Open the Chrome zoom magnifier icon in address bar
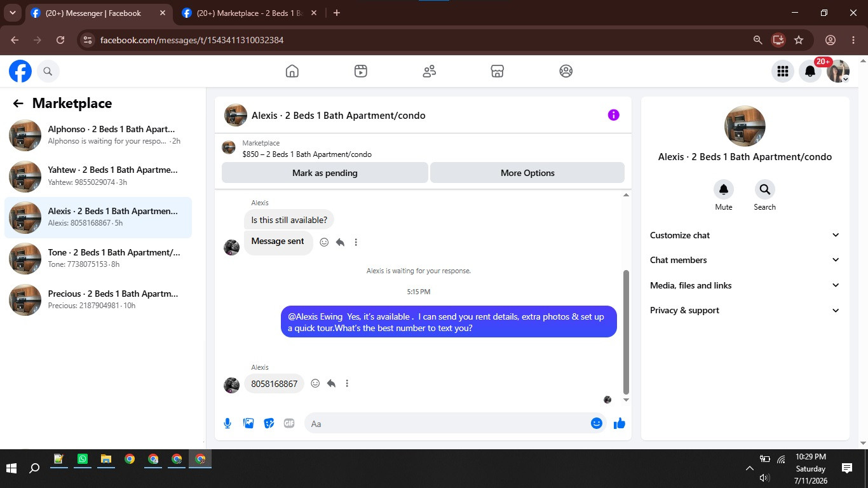 click(x=757, y=40)
